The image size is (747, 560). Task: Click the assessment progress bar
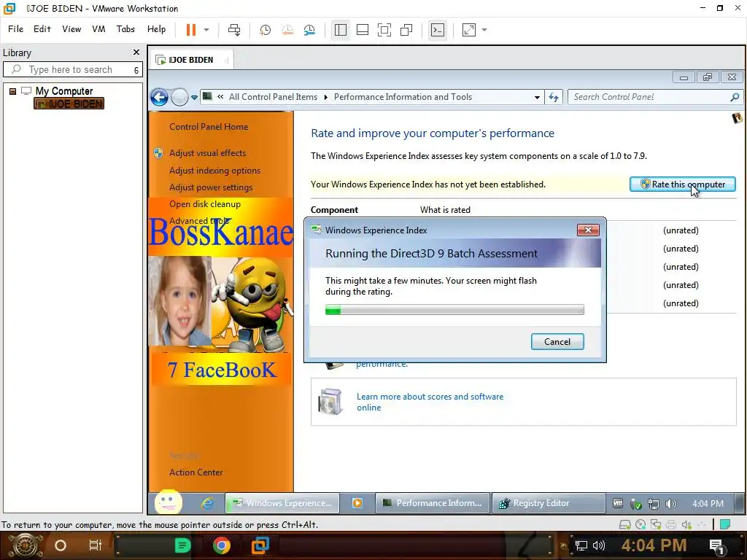tap(454, 310)
